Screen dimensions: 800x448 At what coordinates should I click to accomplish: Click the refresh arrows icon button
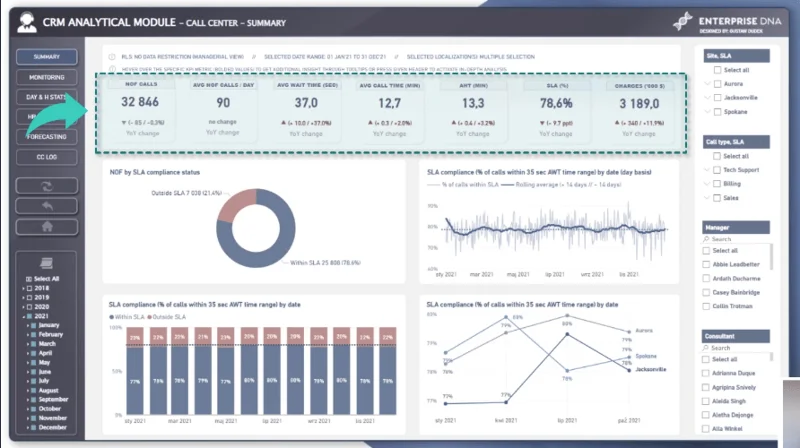[47, 186]
